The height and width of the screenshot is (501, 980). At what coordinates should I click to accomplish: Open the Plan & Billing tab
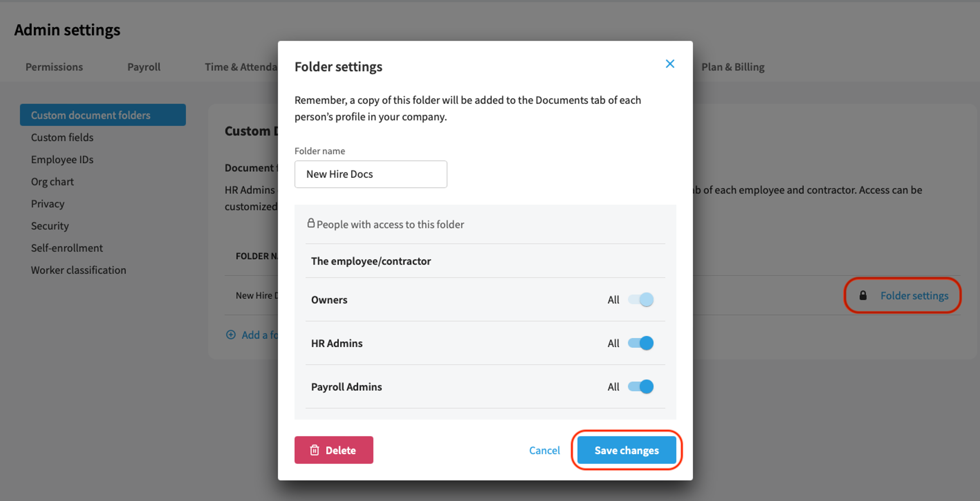point(733,67)
